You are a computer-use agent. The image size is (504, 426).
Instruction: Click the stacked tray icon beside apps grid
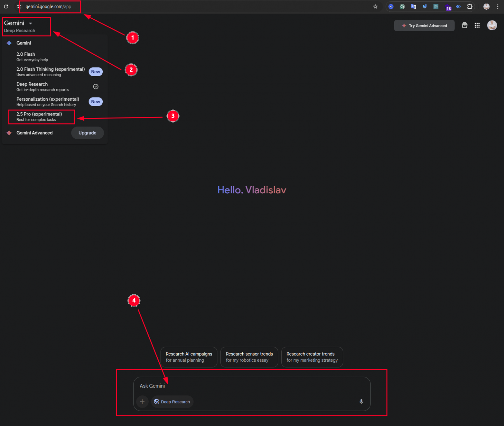coord(465,25)
